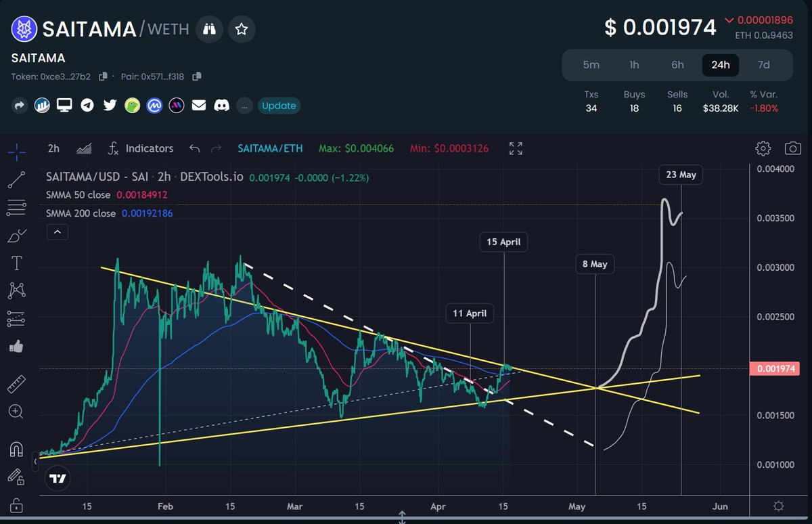Screen dimensions: 812x524
Task: Open the Etherscan chart-logo link
Action: pyautogui.click(x=42, y=106)
